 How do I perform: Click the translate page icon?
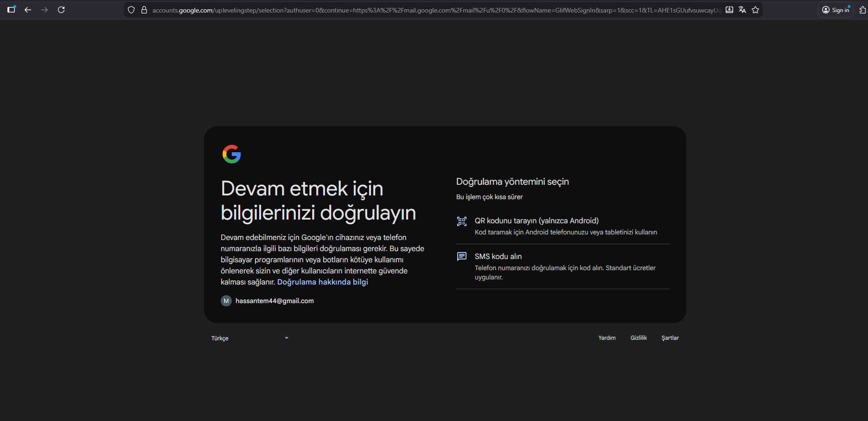[x=742, y=10]
